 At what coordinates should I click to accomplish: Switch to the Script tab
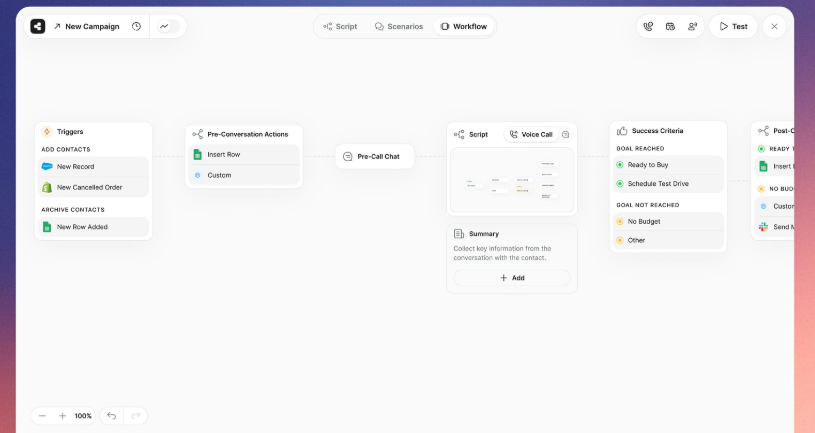pyautogui.click(x=340, y=27)
